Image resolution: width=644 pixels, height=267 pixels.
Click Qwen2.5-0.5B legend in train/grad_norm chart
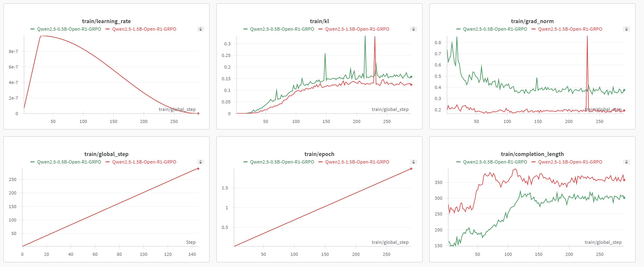coord(495,29)
